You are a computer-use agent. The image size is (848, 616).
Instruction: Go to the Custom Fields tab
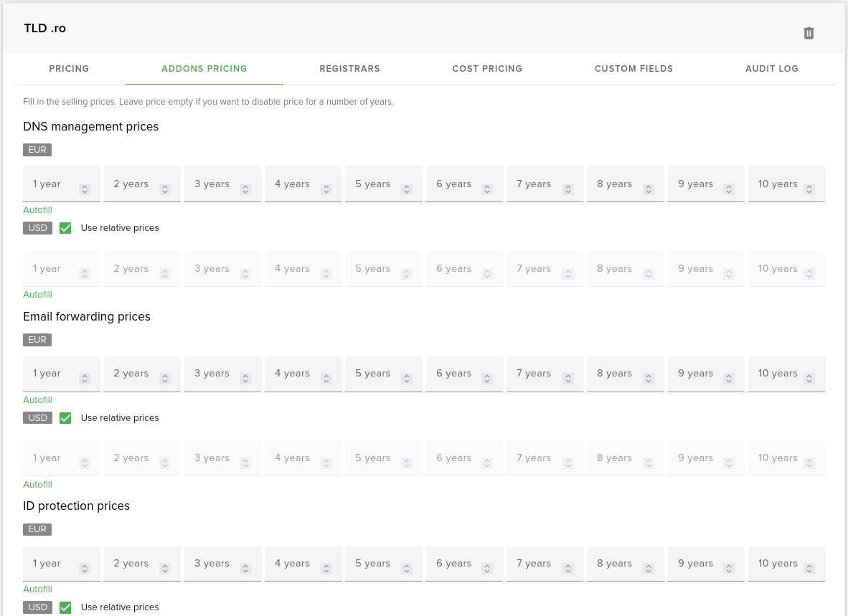coord(633,69)
